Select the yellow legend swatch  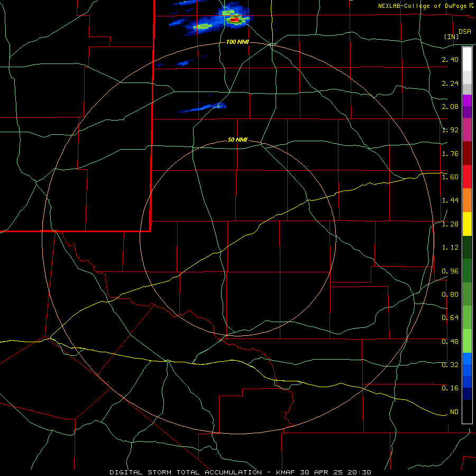coord(467,224)
